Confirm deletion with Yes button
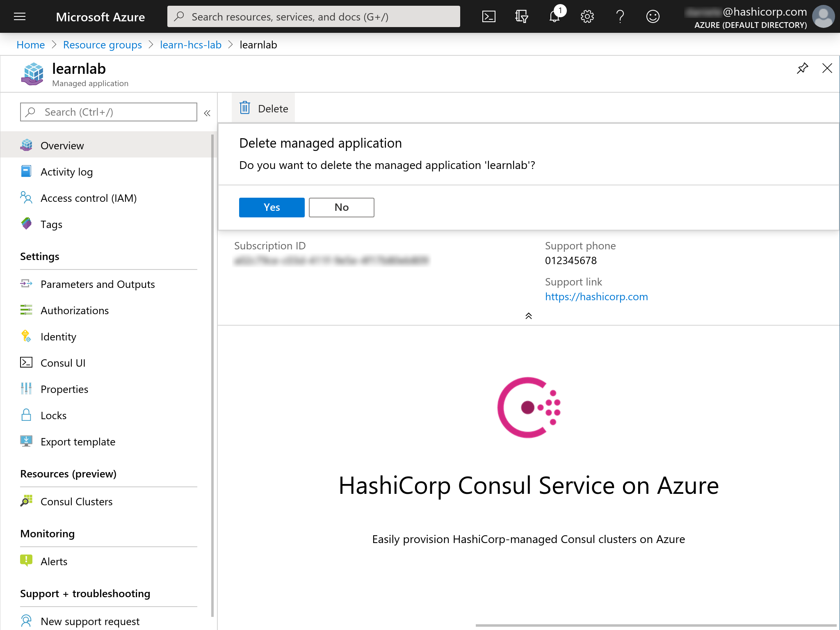 click(x=272, y=208)
